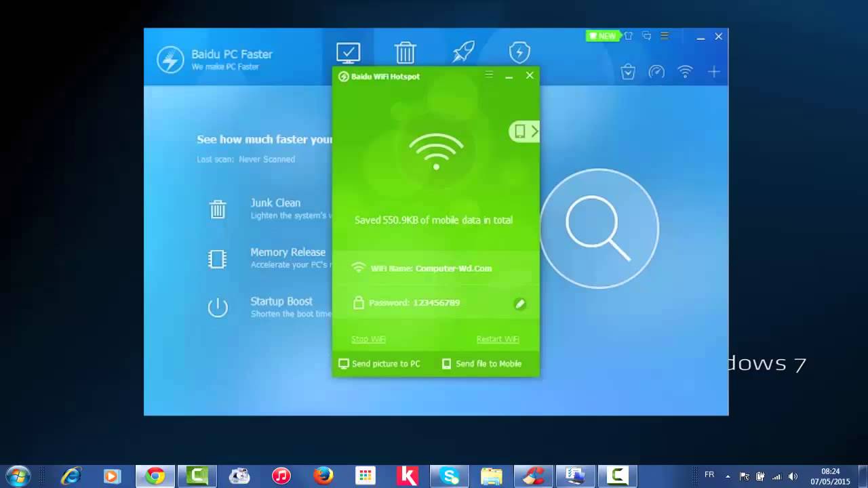Open the software store bag icon
868x488 pixels.
tap(628, 72)
